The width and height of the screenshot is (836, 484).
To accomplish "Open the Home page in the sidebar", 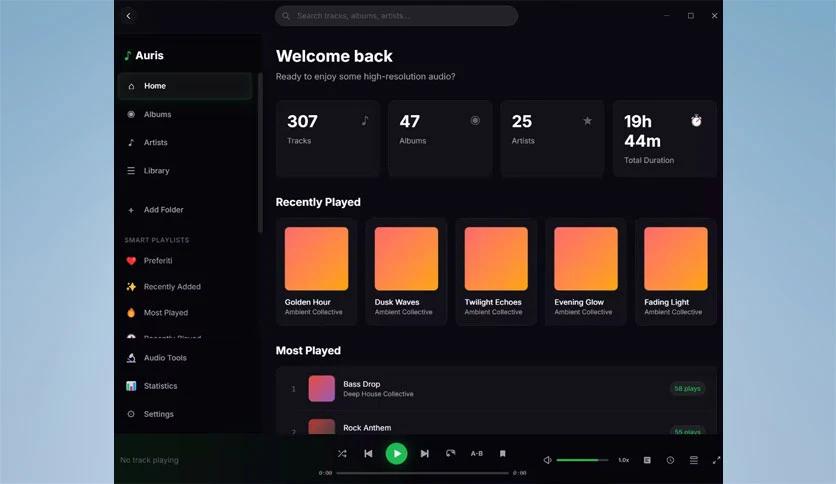I will pos(185,86).
